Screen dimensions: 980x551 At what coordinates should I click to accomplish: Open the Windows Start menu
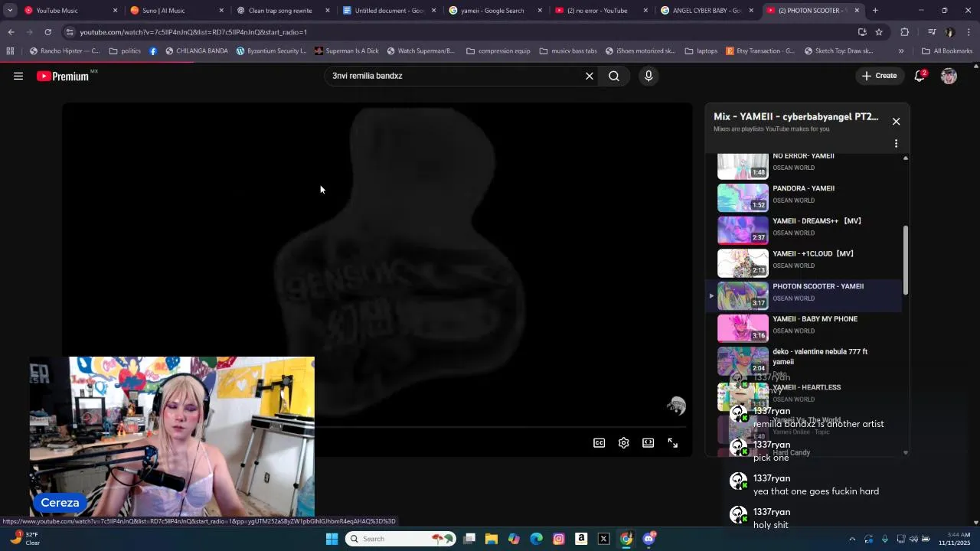(x=332, y=539)
